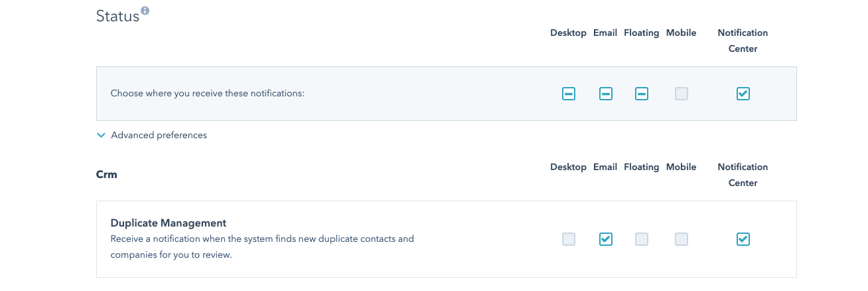Click the Status section heading text
This screenshot has width=868, height=291.
(117, 16)
